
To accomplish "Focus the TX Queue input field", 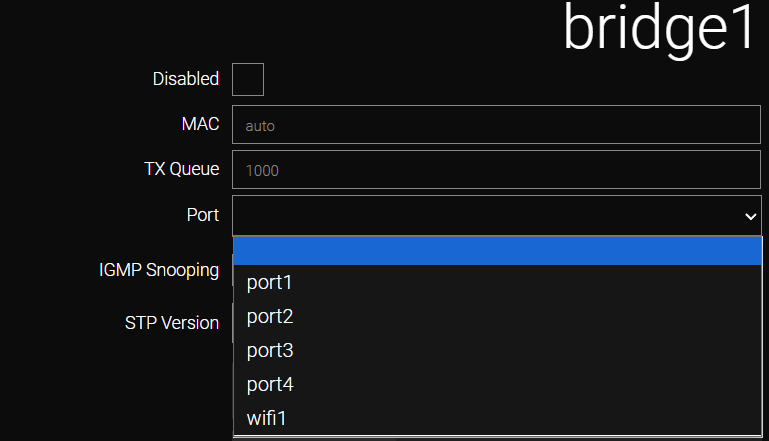I will pyautogui.click(x=496, y=170).
